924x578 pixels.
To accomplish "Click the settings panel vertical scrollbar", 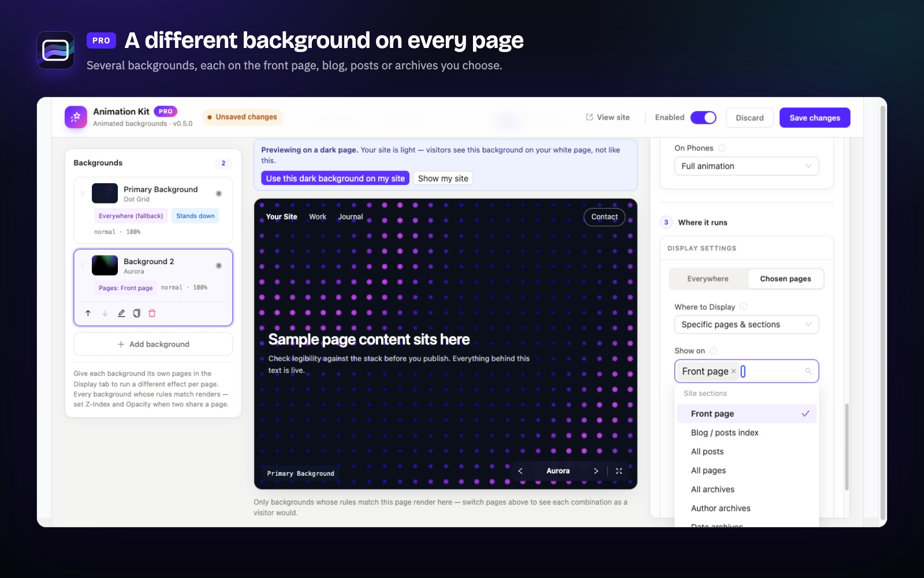I will point(847,447).
